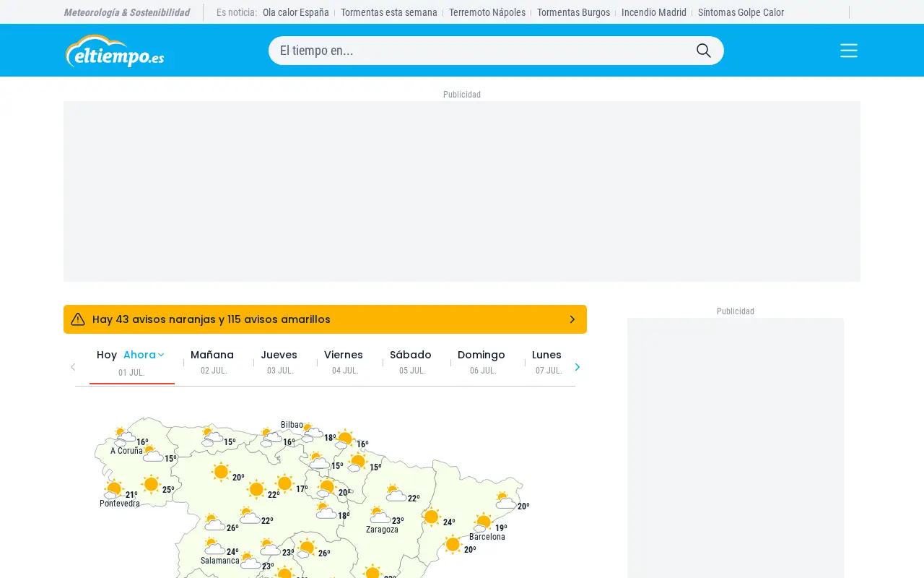Viewport: 924px width, 578px height.
Task: Click next days arrow in forecast tabs
Action: tap(577, 367)
